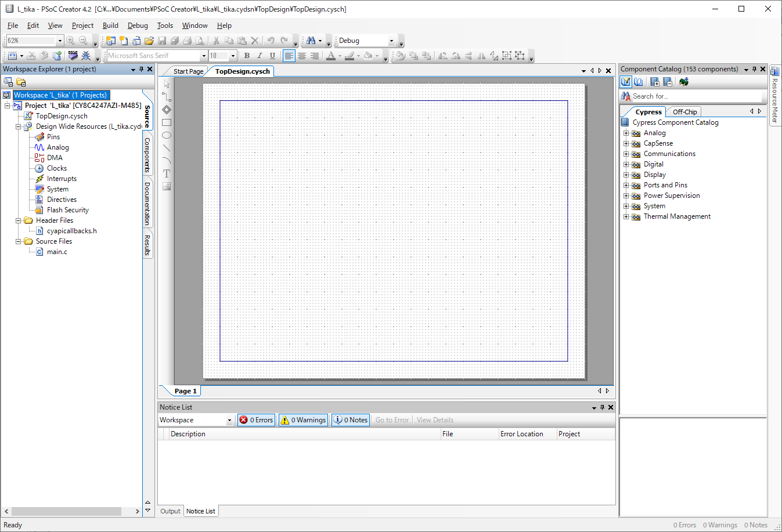Open the Build menu
This screenshot has width=782, height=532.
110,26
